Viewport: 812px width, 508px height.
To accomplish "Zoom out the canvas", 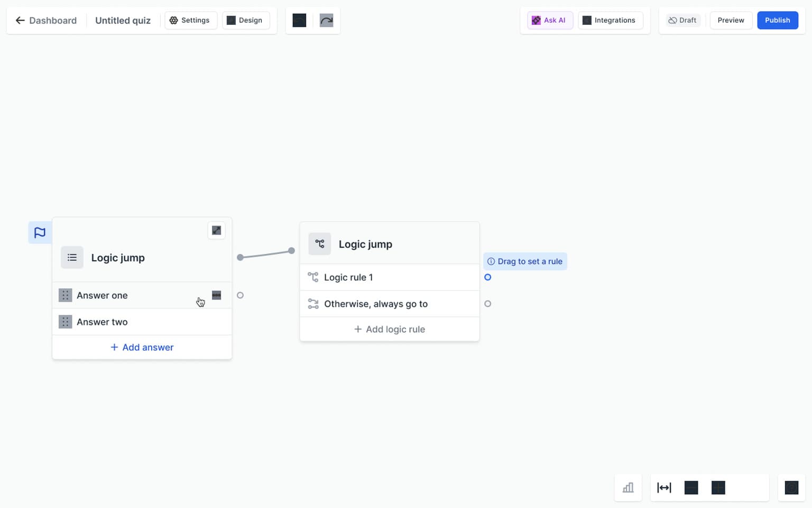I will pyautogui.click(x=691, y=487).
